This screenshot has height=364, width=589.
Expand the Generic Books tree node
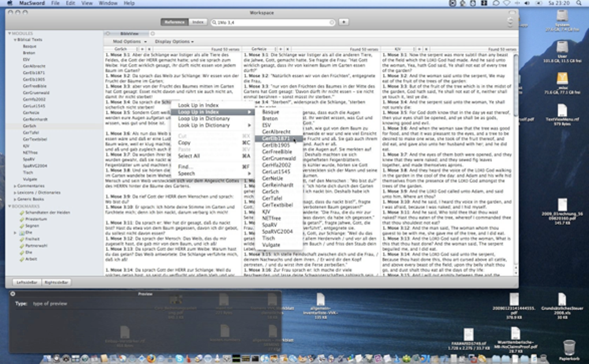[x=15, y=199]
